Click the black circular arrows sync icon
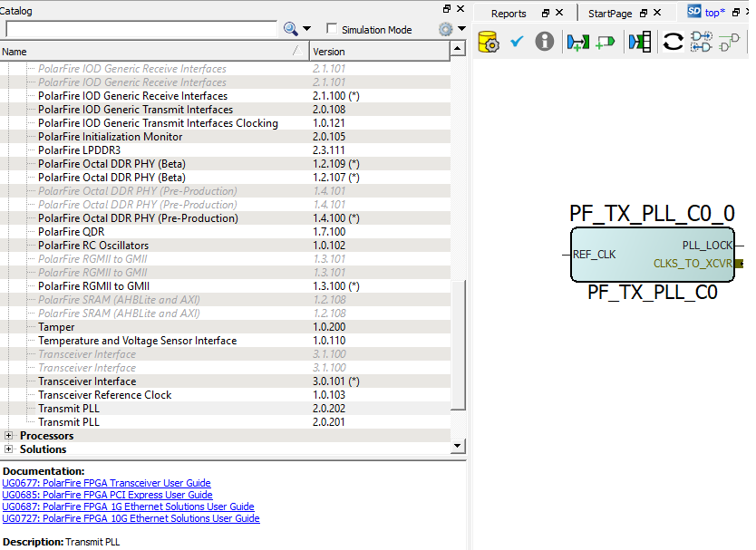756x550 pixels. (x=673, y=42)
